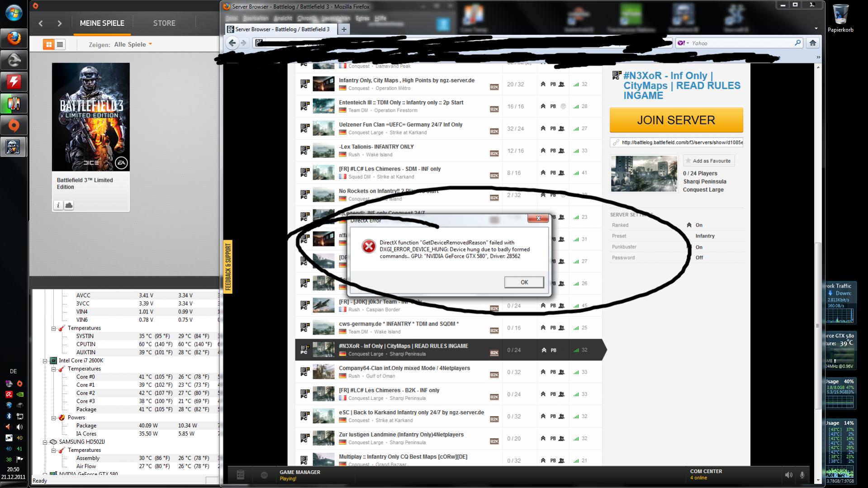Open the Zeigen Alle Spiele dropdown
The height and width of the screenshot is (488, 868).
(133, 44)
